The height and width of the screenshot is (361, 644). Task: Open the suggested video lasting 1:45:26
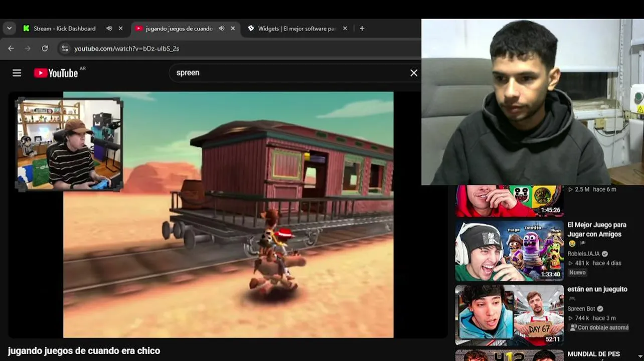point(510,201)
